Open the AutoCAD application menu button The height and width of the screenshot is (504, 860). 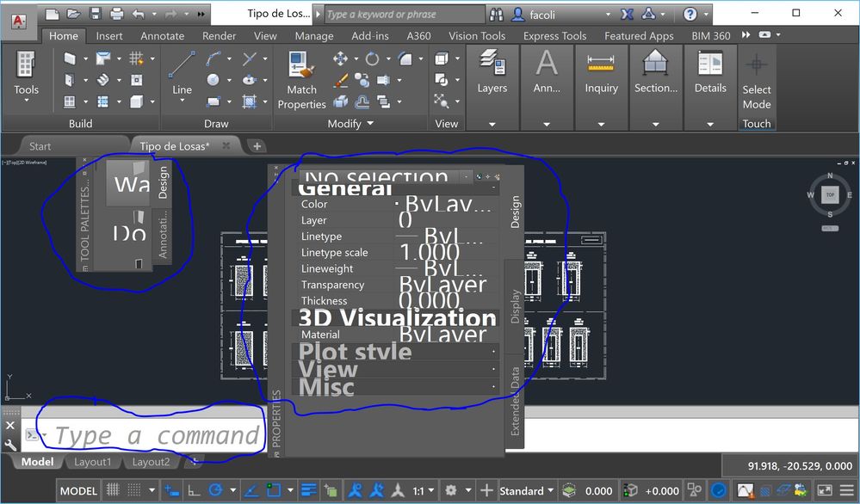(19, 22)
